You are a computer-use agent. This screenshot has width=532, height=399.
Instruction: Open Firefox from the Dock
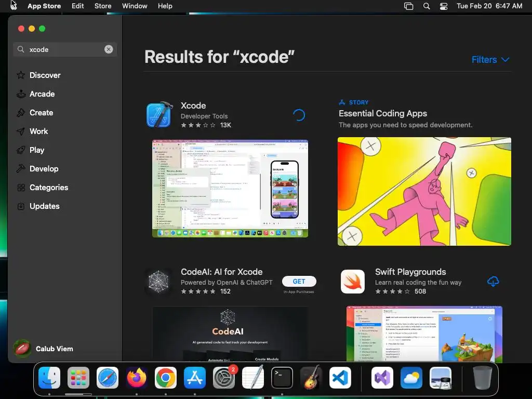pyautogui.click(x=137, y=378)
